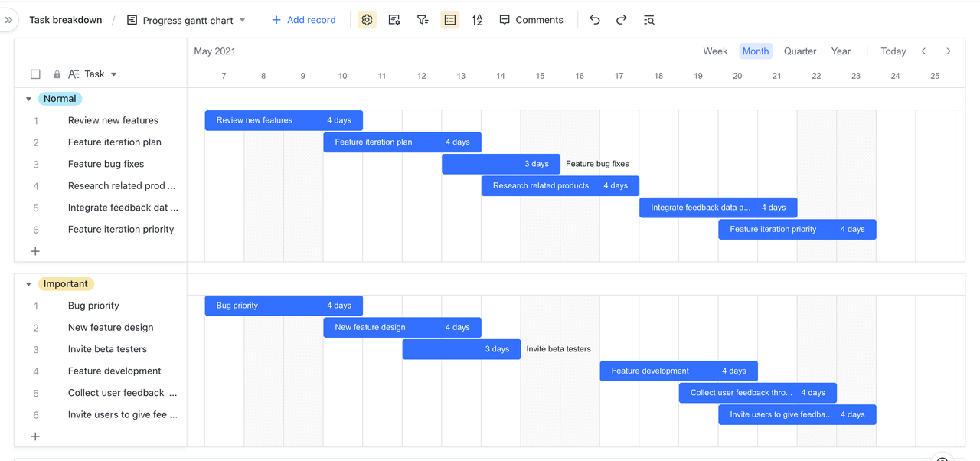This screenshot has height=461, width=980.
Task: Toggle the group records icon
Action: click(x=450, y=20)
